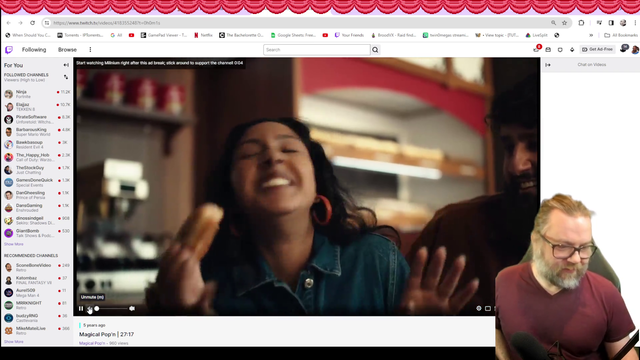View site information icon in address bar

(47, 23)
